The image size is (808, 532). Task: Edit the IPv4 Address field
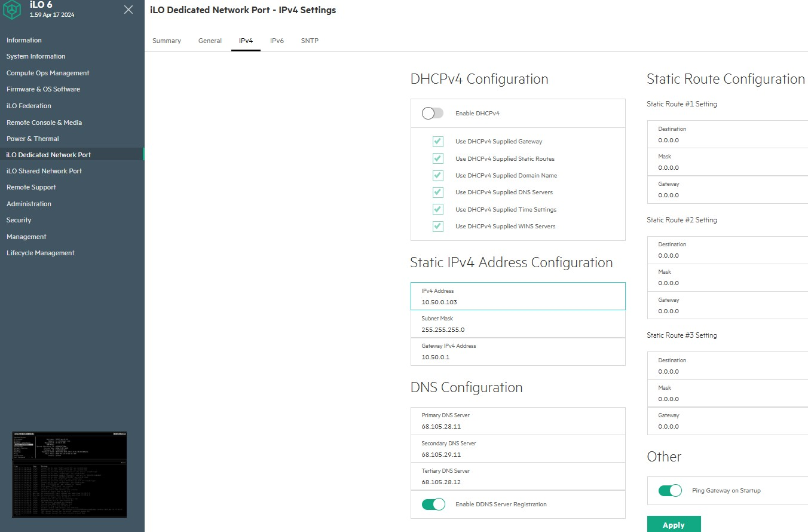[x=518, y=296]
